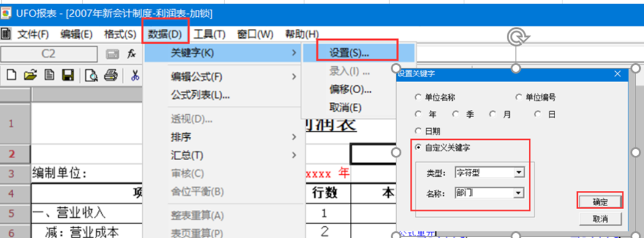The width and height of the screenshot is (644, 238).
Task: Open the 名称 combo box dropdown arrow
Action: point(520,193)
